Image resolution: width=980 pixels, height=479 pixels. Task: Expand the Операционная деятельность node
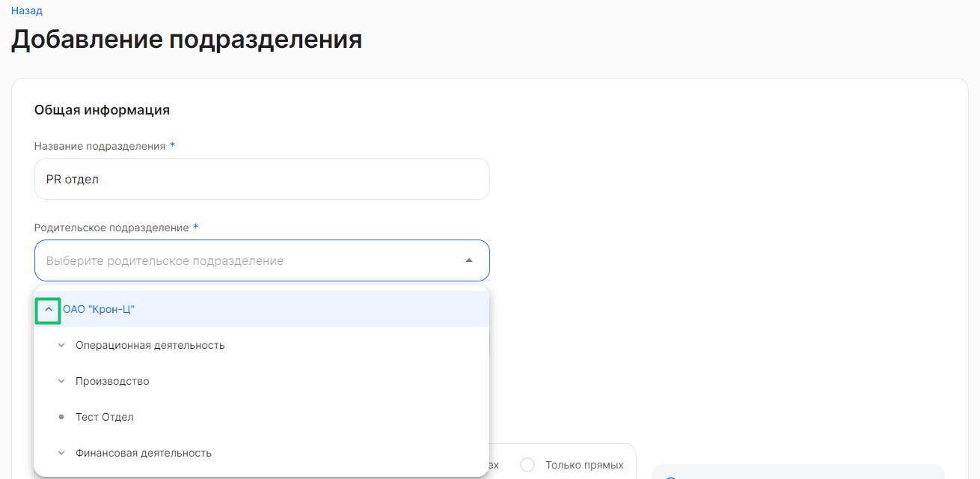61,346
